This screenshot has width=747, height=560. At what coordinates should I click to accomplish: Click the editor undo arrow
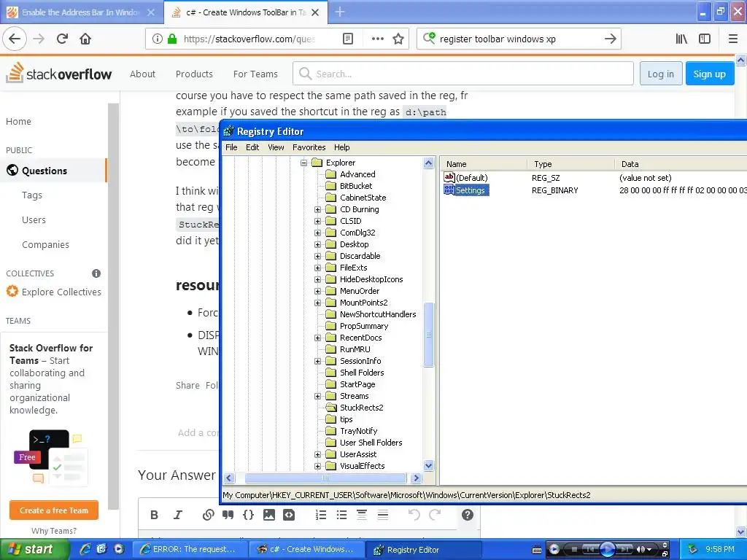tap(414, 515)
